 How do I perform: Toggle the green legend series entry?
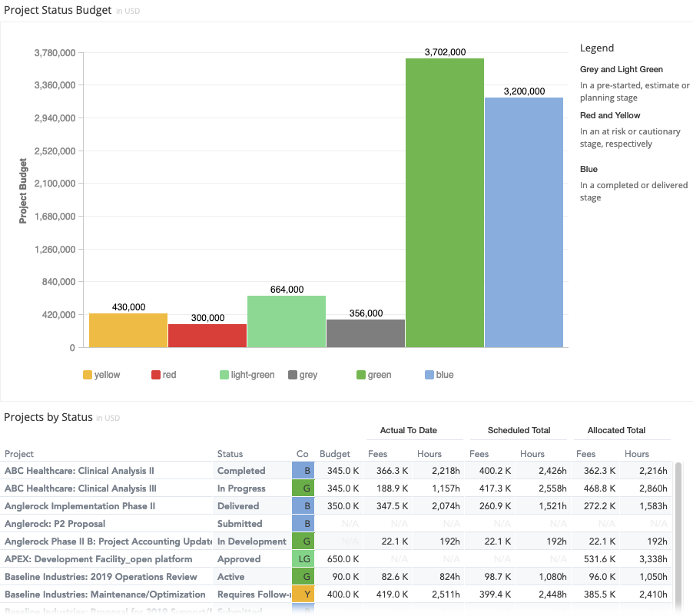[x=374, y=375]
